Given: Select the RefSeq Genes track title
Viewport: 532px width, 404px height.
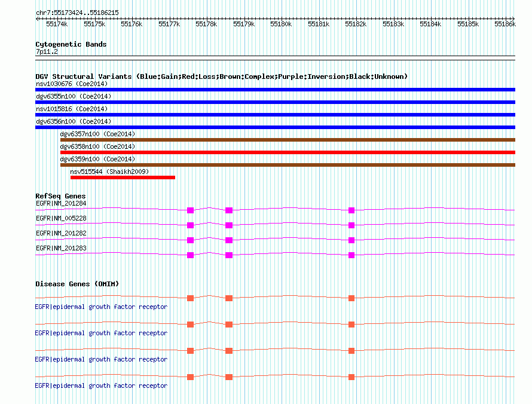Looking at the screenshot, I should click(x=61, y=196).
